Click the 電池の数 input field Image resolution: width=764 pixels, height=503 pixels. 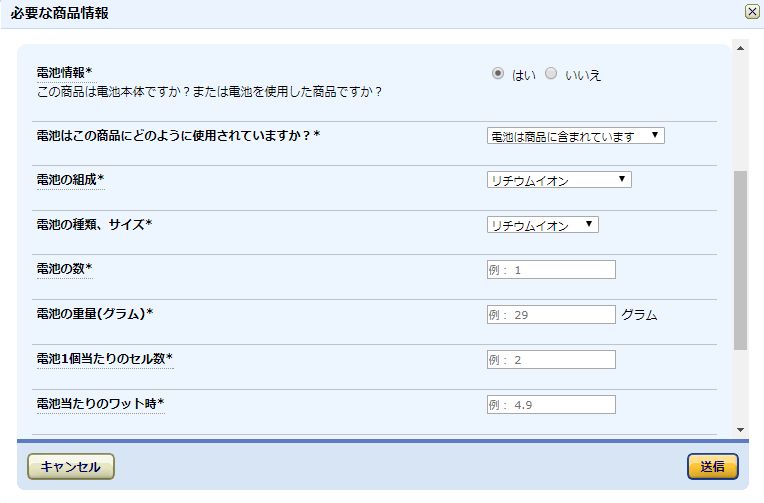[x=551, y=270]
